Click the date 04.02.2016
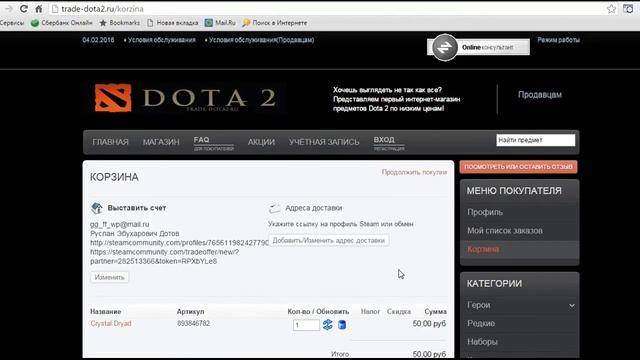Screen dimensions: 640x360 coord(98,40)
